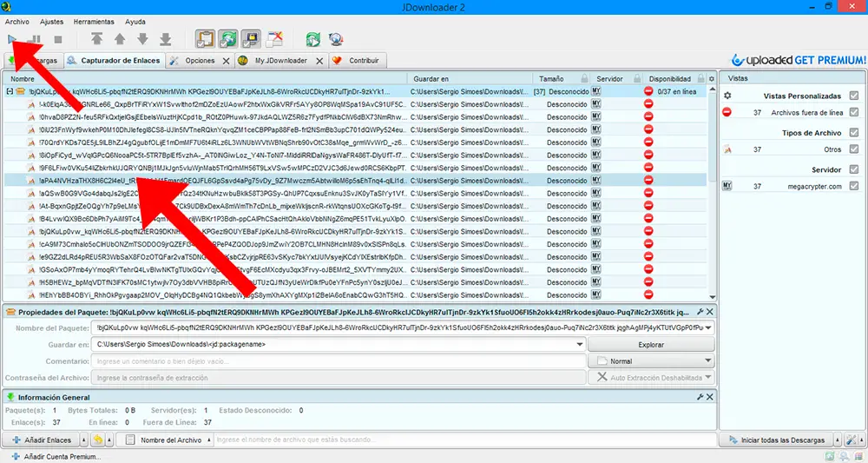Open the Ajustes menu
Screen dimensions: 868x463
(51, 22)
